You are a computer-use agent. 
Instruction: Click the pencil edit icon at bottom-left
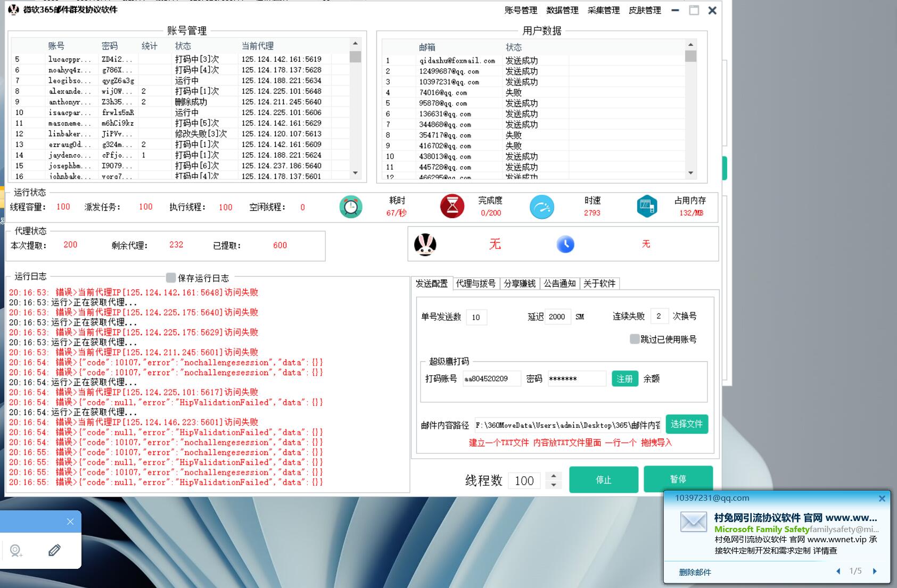[54, 550]
